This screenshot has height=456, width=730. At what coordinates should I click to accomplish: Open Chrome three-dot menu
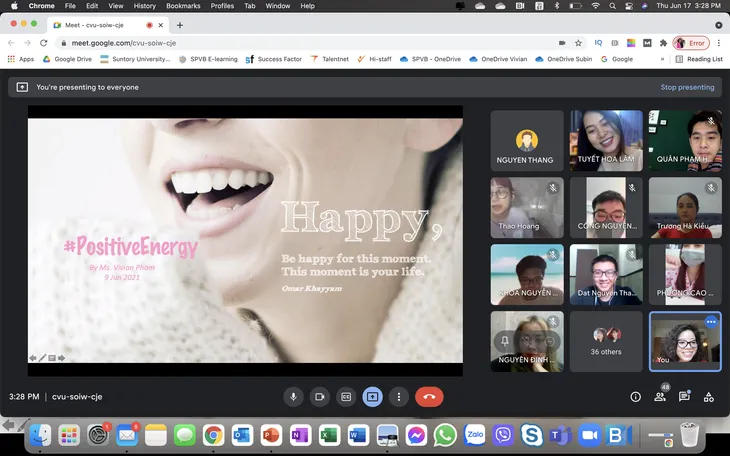coord(719,43)
